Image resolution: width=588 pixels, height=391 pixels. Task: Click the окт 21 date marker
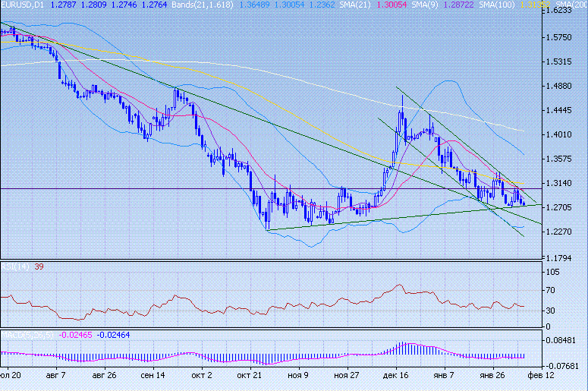250,375
